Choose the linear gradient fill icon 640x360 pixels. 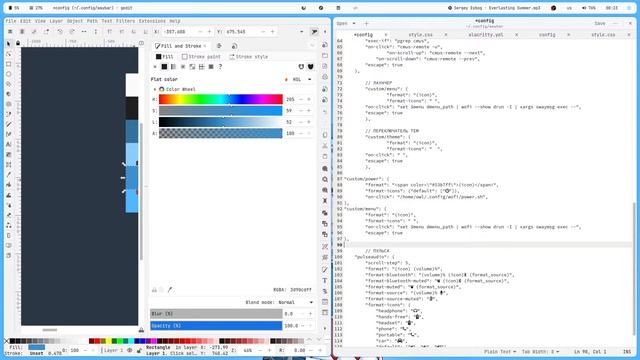click(173, 67)
